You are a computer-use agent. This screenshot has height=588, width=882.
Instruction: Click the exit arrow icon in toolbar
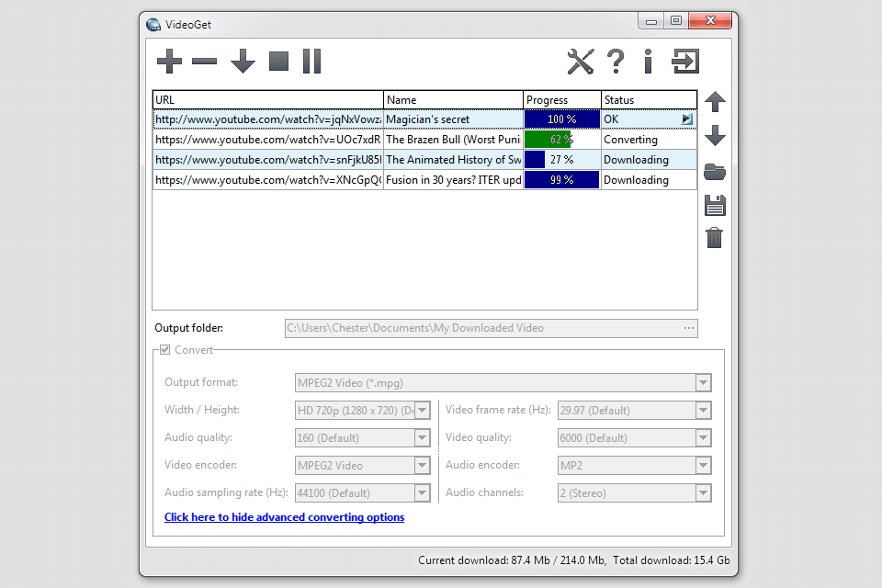[685, 62]
